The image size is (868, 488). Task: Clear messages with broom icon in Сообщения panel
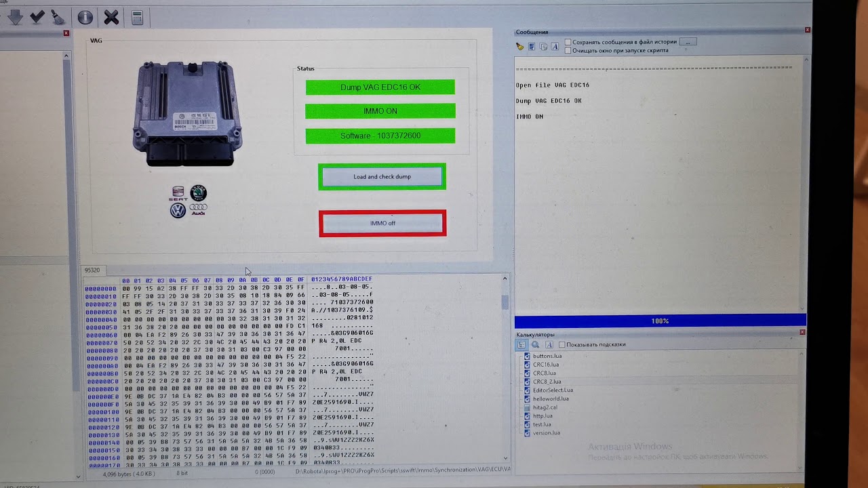click(519, 47)
